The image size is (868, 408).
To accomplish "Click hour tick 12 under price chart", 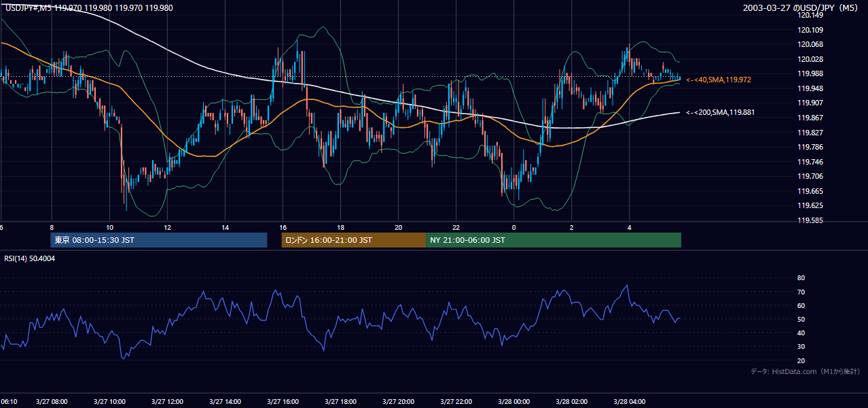I will point(167,227).
